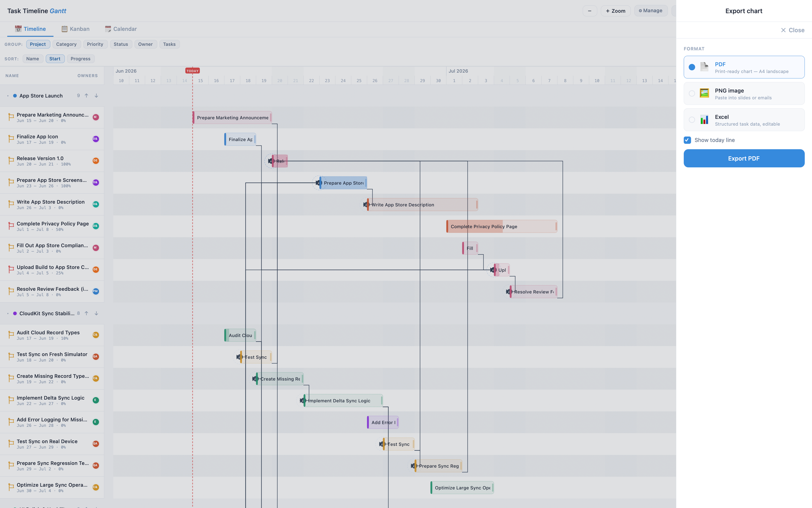Click the owner avatar on Prepare Marketing Announcement row
Screen dimensions: 812x508
(x=95, y=117)
